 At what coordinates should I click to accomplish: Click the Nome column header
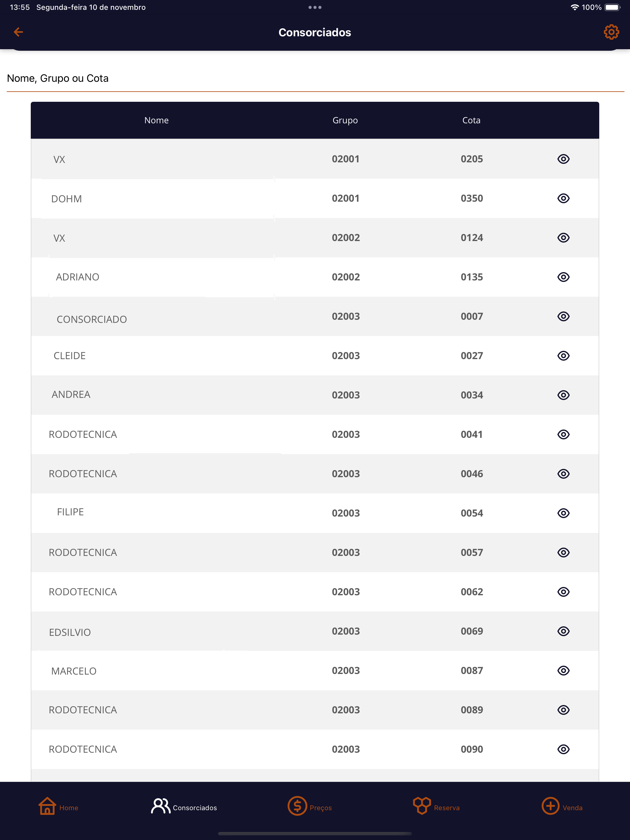coord(157,121)
